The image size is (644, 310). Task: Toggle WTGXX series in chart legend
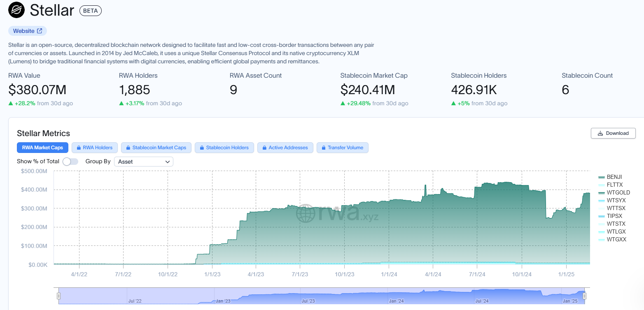(x=612, y=239)
